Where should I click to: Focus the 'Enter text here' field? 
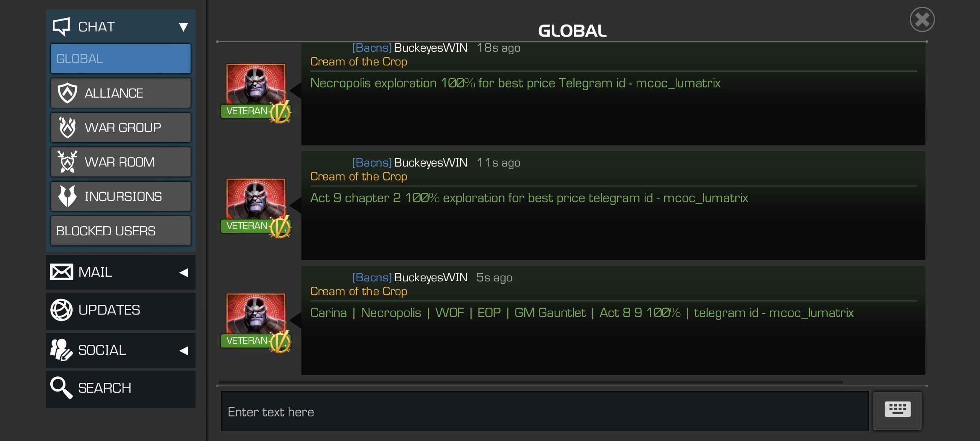coord(545,411)
